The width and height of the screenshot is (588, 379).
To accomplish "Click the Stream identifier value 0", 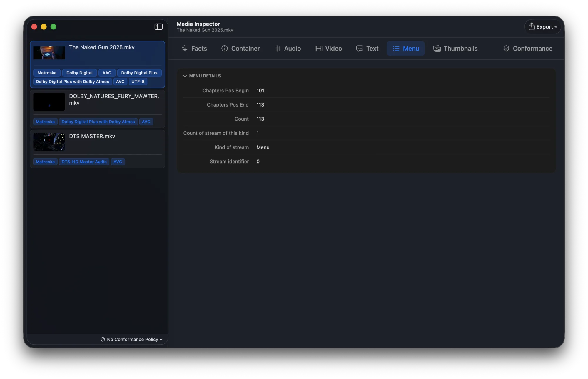I will (258, 161).
